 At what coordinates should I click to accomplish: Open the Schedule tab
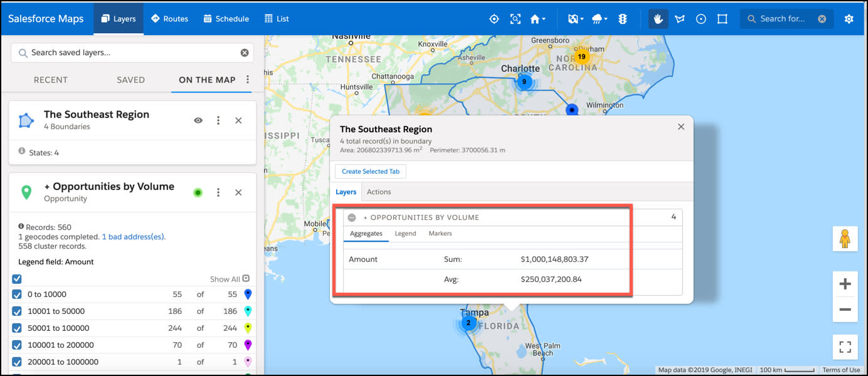coord(226,19)
